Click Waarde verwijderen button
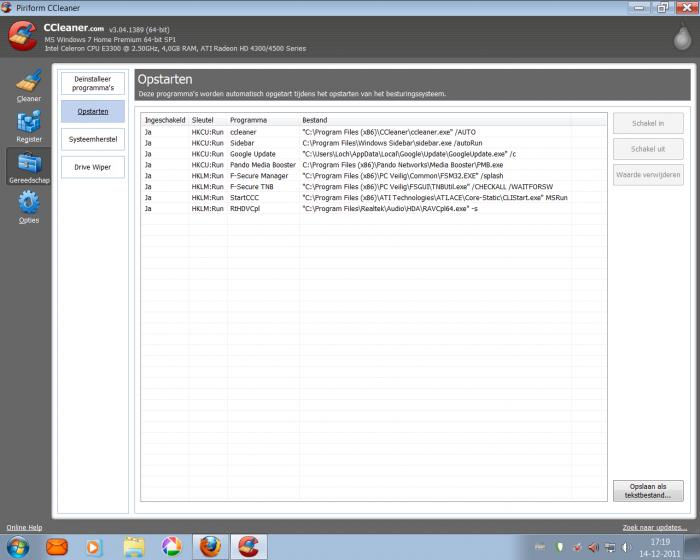The image size is (700, 560). [x=648, y=175]
